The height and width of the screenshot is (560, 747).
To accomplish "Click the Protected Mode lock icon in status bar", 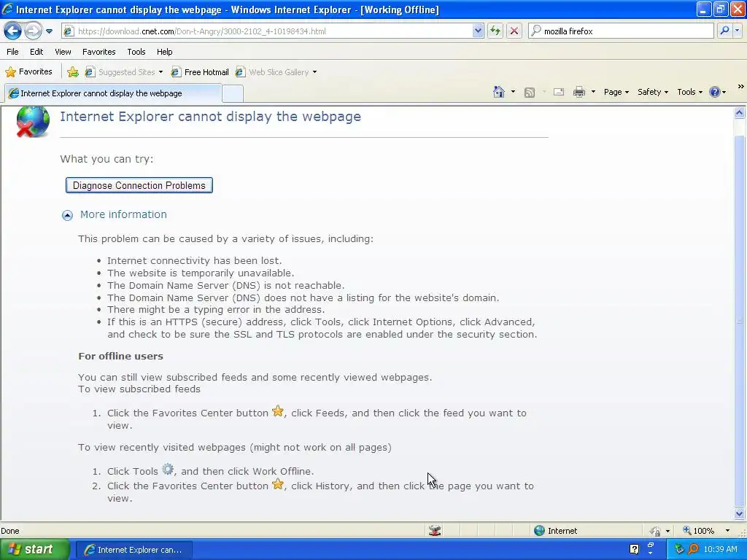I will (x=655, y=531).
